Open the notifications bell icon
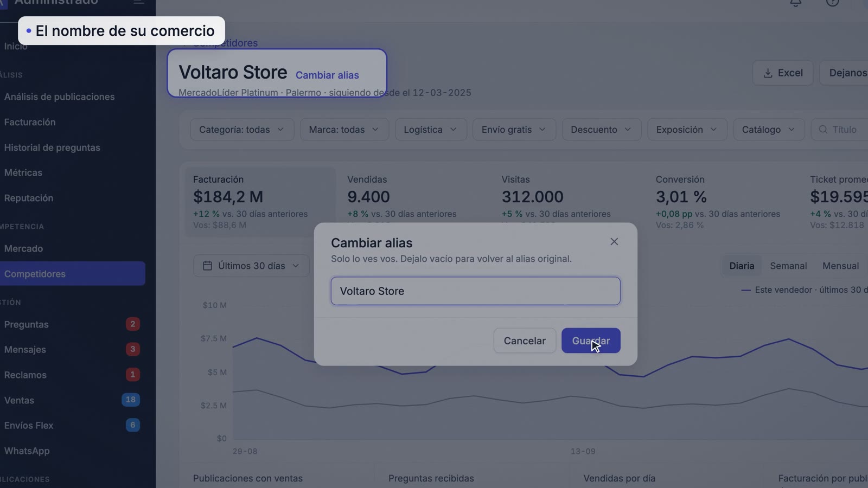Screen dimensions: 868x488 tap(795, 3)
